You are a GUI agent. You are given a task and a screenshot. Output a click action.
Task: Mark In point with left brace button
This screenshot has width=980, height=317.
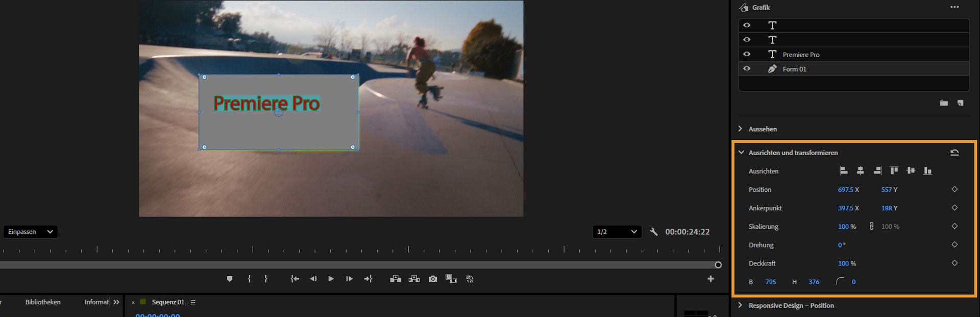point(249,279)
